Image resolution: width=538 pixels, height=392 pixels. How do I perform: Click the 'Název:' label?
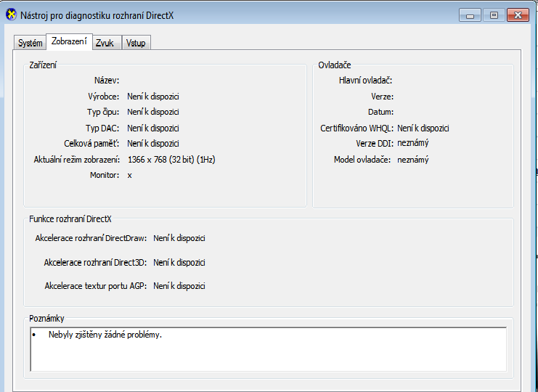(107, 81)
